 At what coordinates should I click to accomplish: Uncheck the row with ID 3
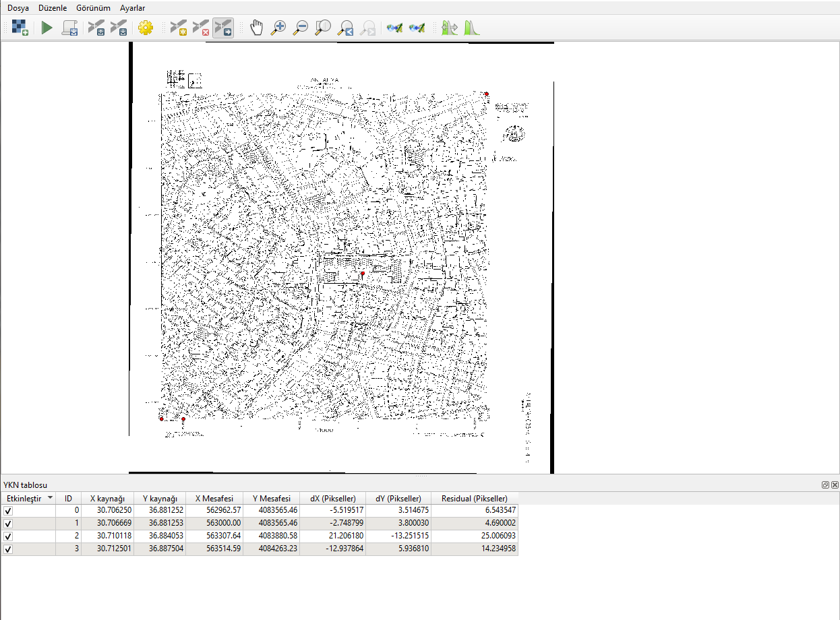click(x=8, y=549)
